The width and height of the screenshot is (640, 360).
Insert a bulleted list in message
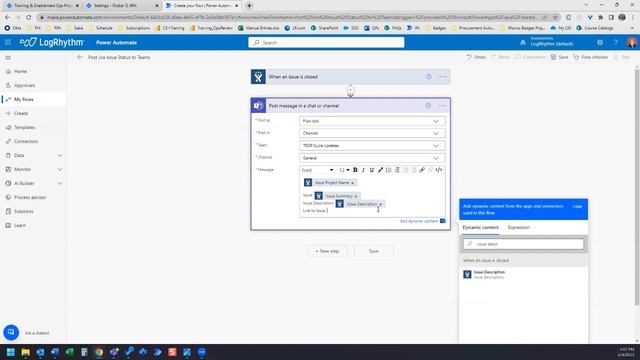(x=389, y=170)
